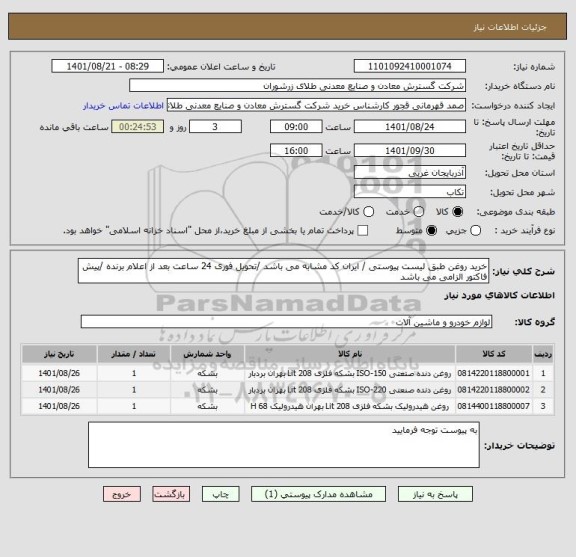Click the buyer organization name field
Viewport: 576px width, 557px height.
[298, 86]
